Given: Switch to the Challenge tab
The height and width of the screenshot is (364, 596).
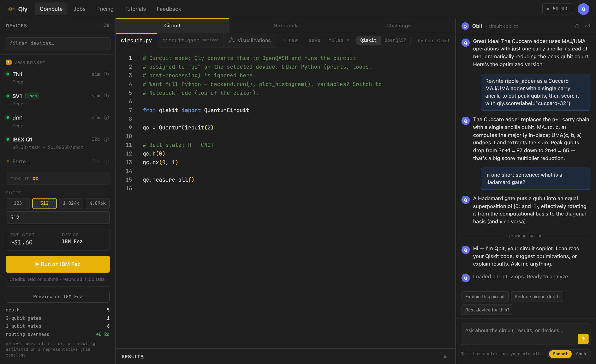Looking at the screenshot, I should point(398,26).
